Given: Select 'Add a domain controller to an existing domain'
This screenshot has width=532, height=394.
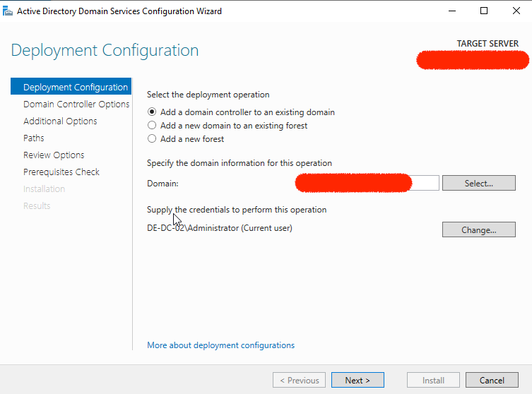Looking at the screenshot, I should pyautogui.click(x=152, y=112).
